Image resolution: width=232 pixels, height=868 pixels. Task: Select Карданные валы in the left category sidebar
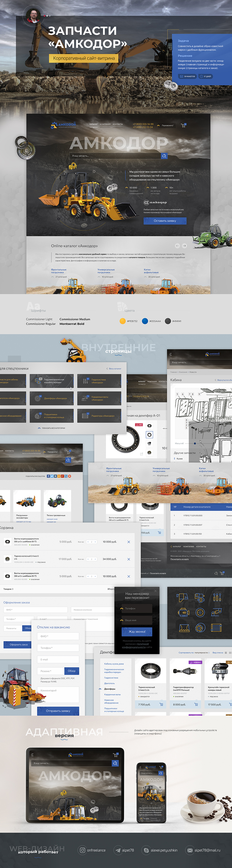112,695
